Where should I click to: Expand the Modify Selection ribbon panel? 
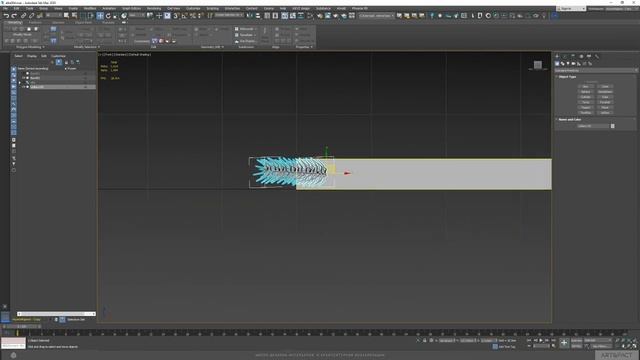[87, 47]
